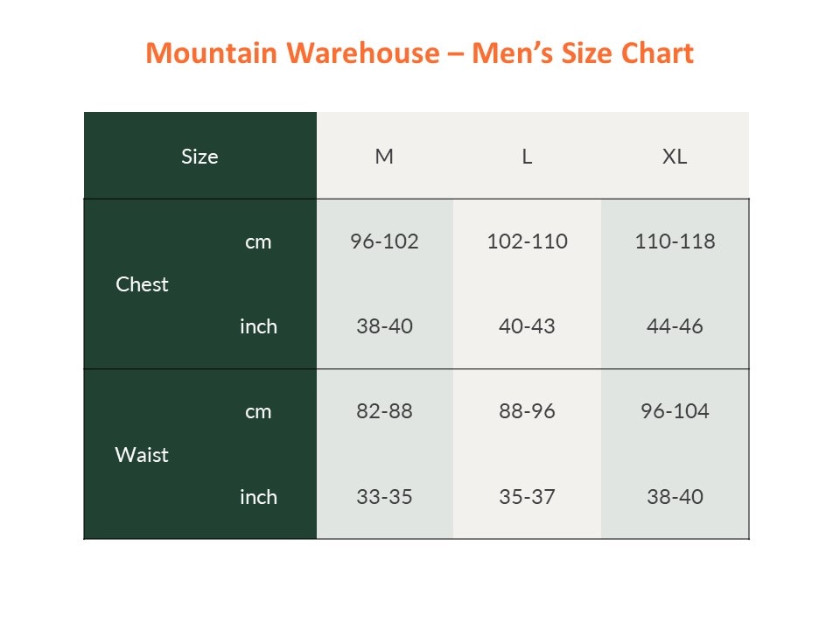
Task: Click the XL waist inch value 38-40
Action: pos(675,497)
